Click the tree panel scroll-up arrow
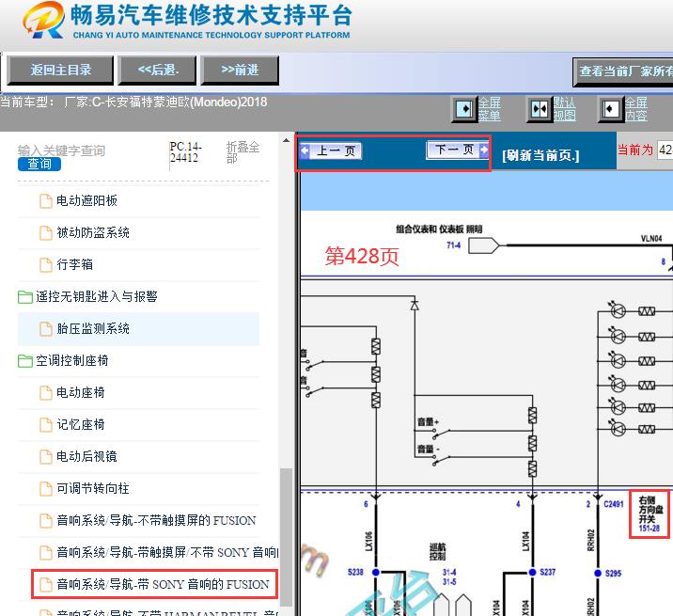Image resolution: width=673 pixels, height=616 pixels. point(286,140)
